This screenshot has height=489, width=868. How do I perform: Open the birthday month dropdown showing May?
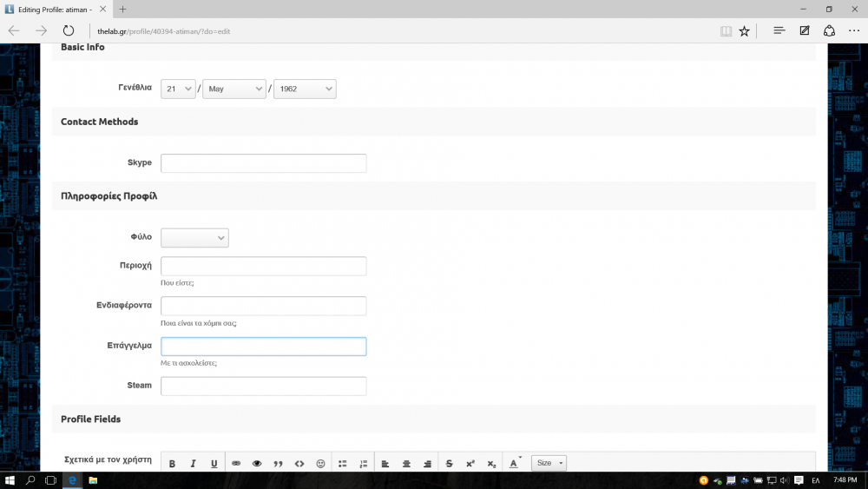tap(234, 89)
